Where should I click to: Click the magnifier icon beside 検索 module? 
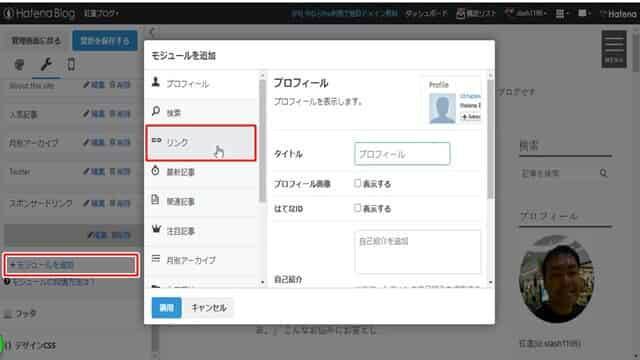pyautogui.click(x=156, y=111)
